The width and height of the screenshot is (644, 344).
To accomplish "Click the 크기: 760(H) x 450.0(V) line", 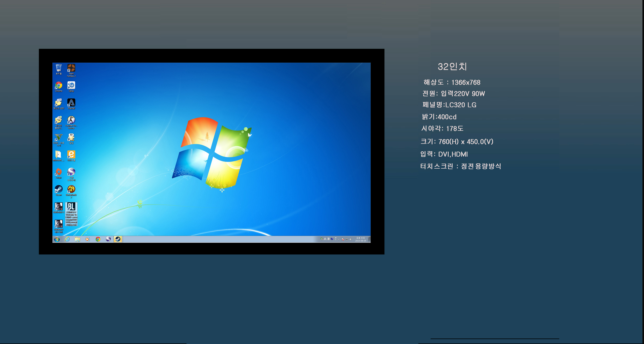I will [x=457, y=141].
